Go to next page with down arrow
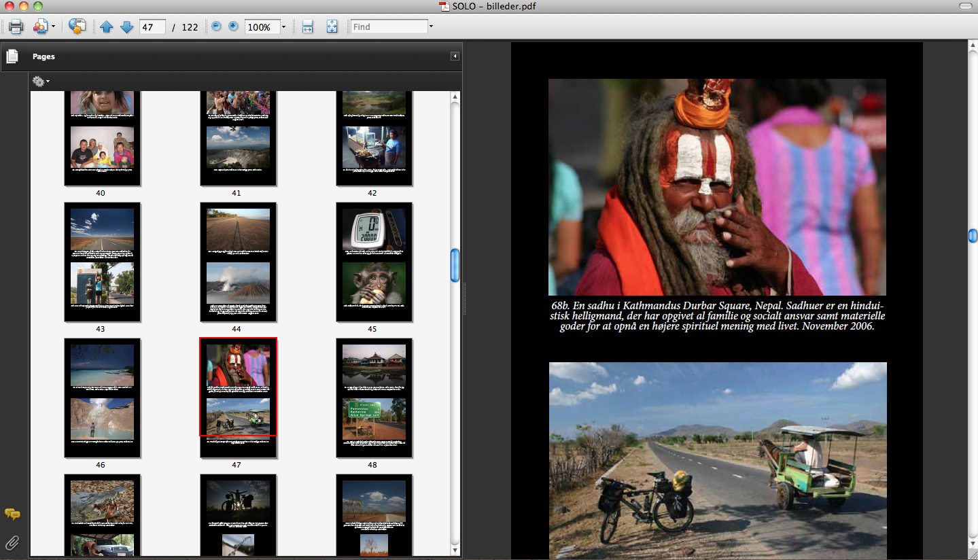This screenshot has height=560, width=978. click(x=126, y=27)
